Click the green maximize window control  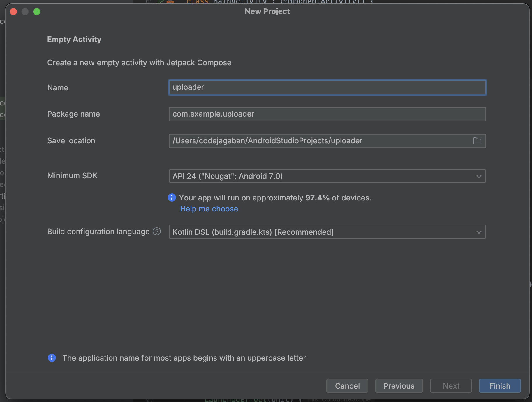[x=37, y=12]
